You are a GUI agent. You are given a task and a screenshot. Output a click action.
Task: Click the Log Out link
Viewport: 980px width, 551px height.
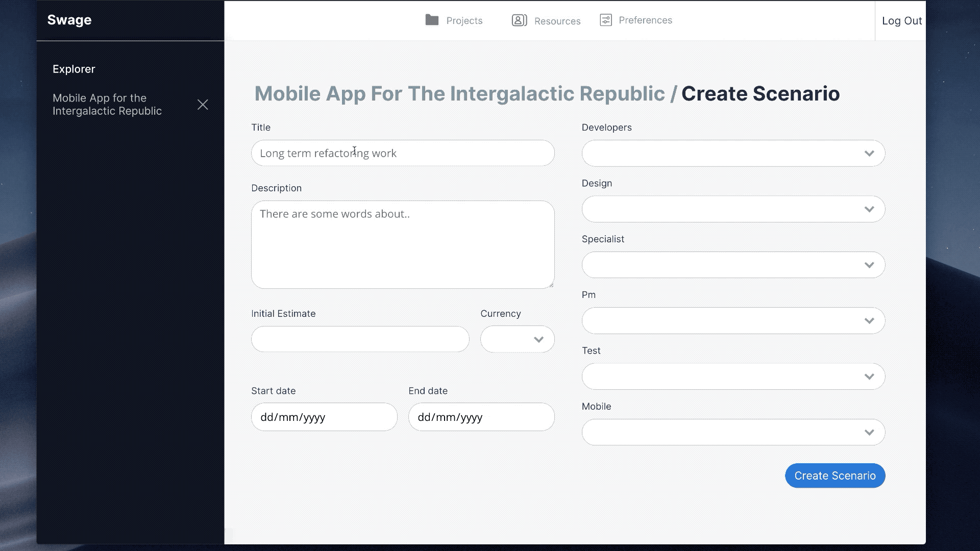(x=901, y=21)
